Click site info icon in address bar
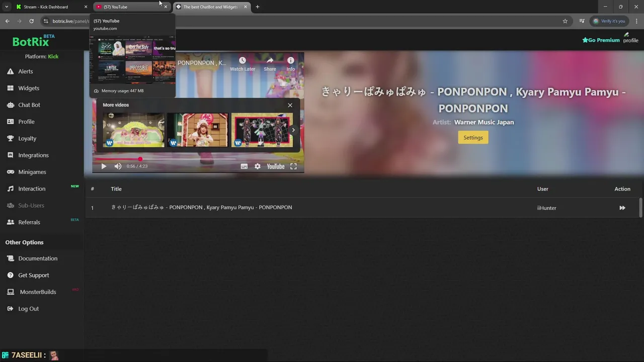Image resolution: width=644 pixels, height=362 pixels. click(x=46, y=21)
